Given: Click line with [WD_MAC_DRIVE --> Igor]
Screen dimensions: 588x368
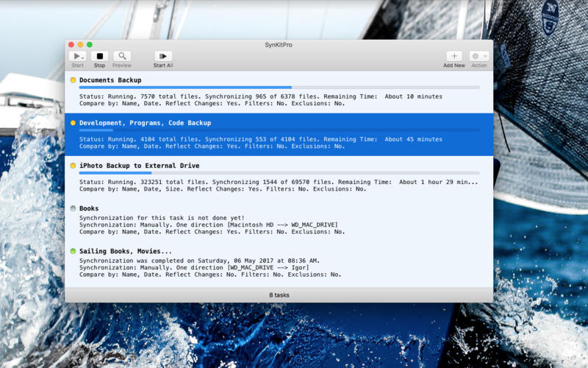Looking at the screenshot, I should click(x=194, y=268).
